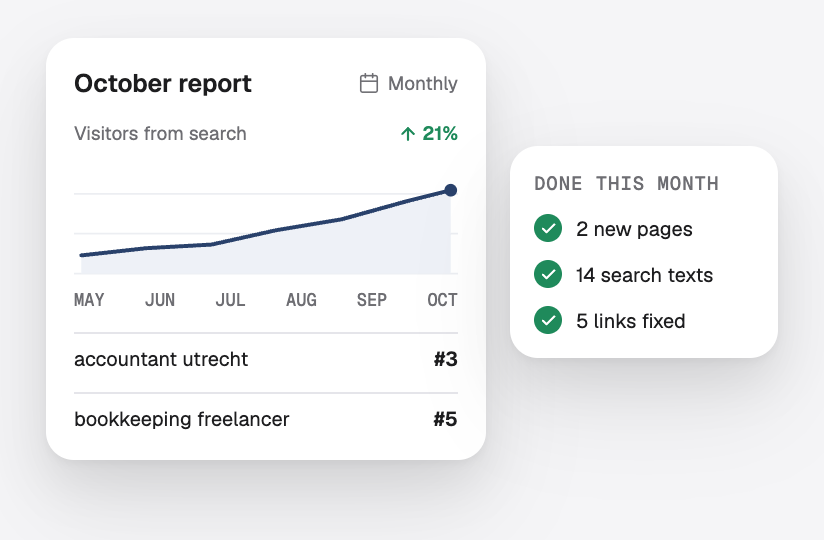The height and width of the screenshot is (540, 824).
Task: Click the calendar icon beside Monthly
Action: click(368, 84)
